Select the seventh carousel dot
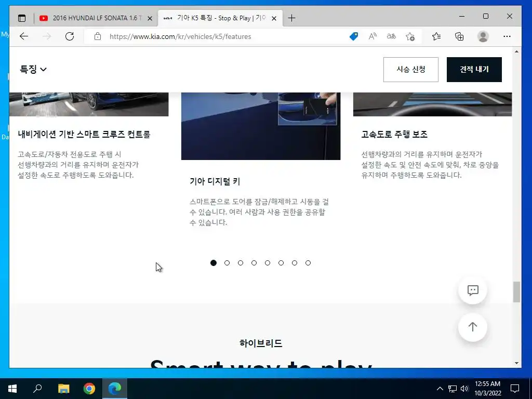 pos(295,263)
